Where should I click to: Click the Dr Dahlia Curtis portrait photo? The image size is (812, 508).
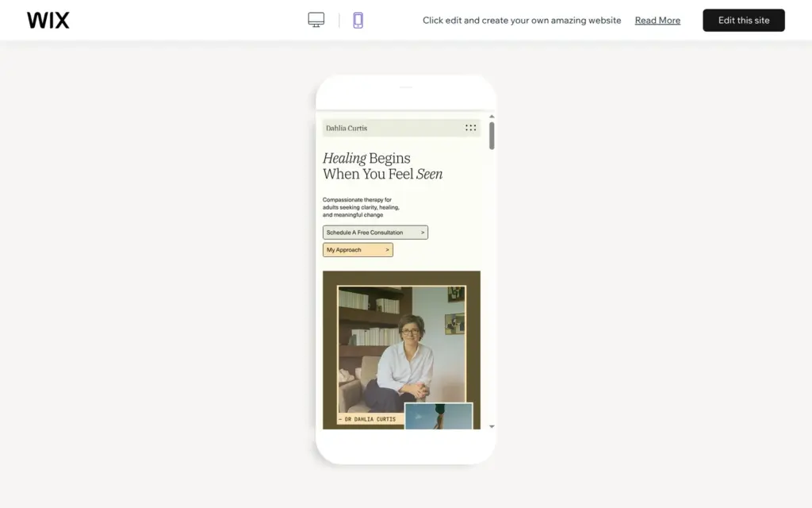click(400, 349)
